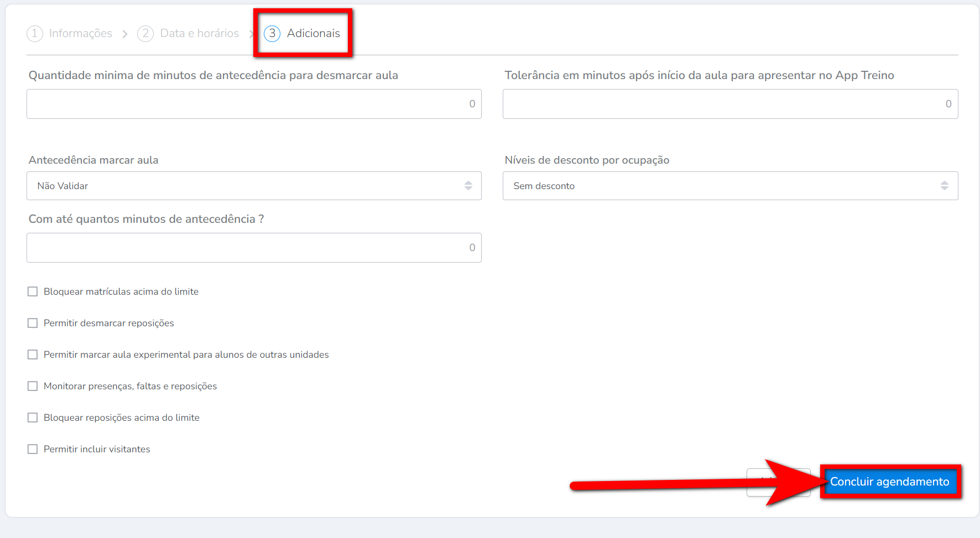The image size is (980, 538).
Task: Click the Com até quantos minutos field
Action: [x=254, y=248]
